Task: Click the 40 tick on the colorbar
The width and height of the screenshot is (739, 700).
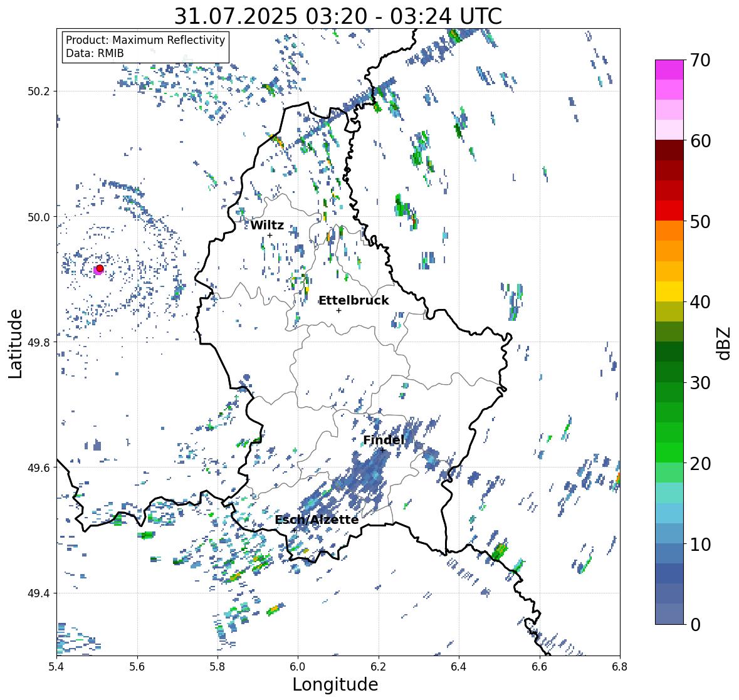Action: click(x=700, y=302)
